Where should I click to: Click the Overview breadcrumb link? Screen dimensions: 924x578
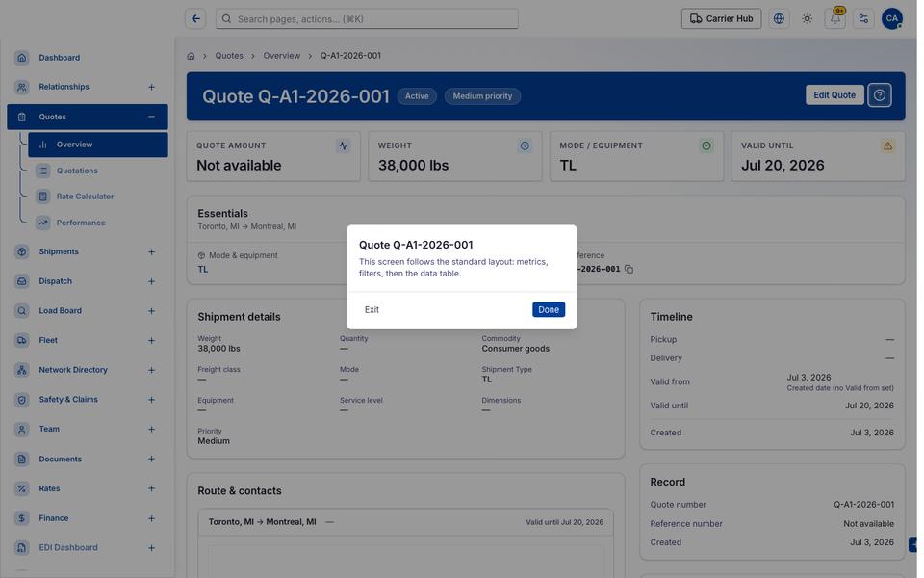click(281, 56)
